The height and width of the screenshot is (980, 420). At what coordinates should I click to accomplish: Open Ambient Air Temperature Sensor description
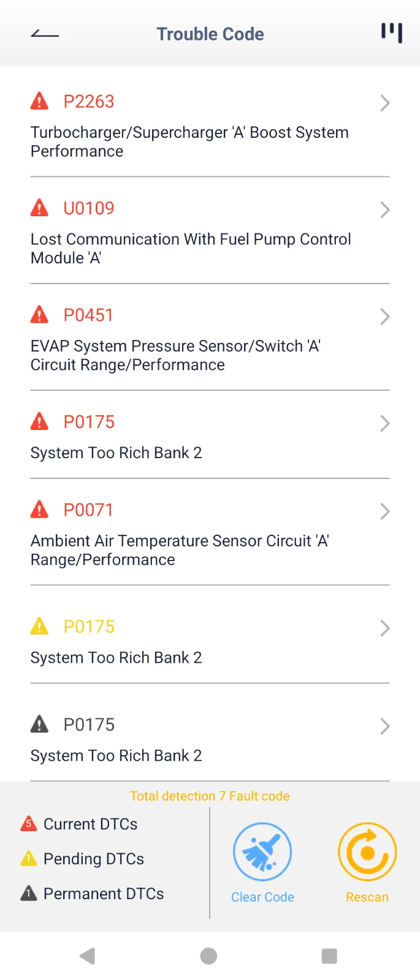click(x=180, y=550)
